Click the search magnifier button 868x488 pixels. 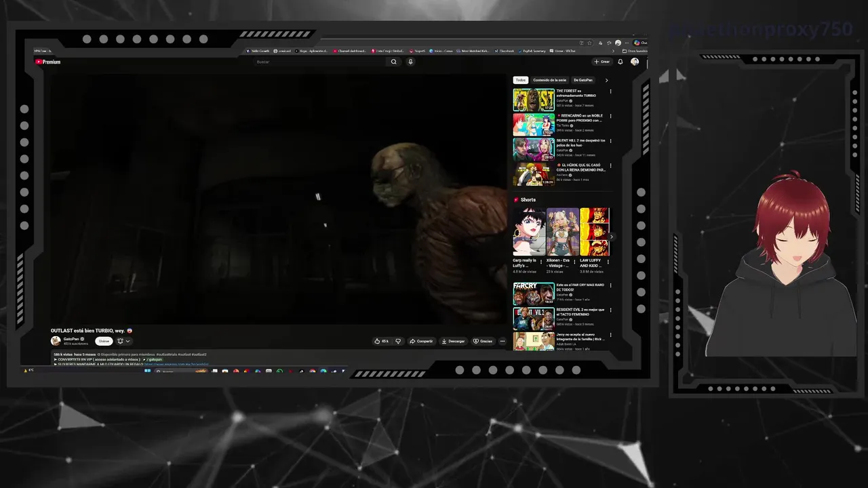[394, 62]
